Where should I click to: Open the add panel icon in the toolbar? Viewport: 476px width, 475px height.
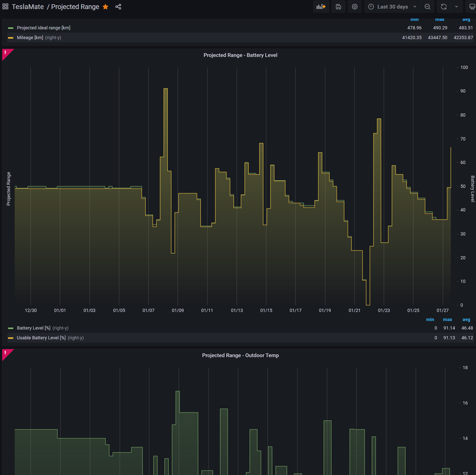coord(321,7)
